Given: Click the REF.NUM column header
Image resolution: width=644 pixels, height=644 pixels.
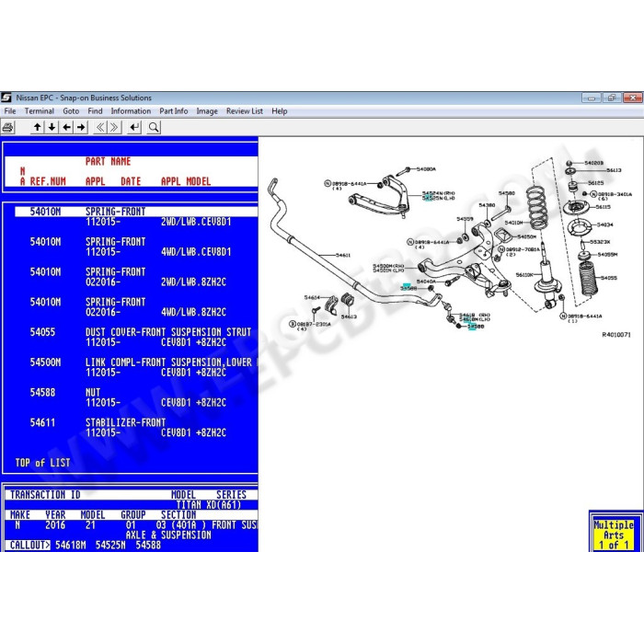Looking at the screenshot, I should pos(48,181).
